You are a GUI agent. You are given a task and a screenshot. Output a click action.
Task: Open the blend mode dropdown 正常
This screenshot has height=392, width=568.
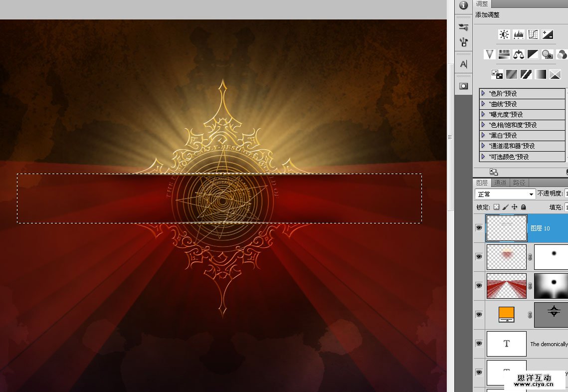tap(505, 194)
